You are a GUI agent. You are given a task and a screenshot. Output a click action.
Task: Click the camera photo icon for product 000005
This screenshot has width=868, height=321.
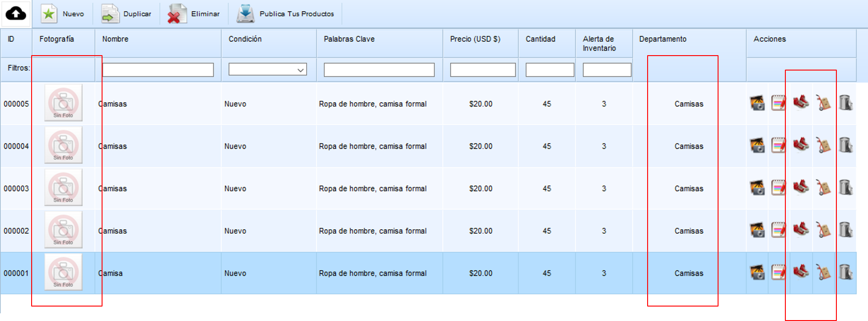(x=757, y=103)
